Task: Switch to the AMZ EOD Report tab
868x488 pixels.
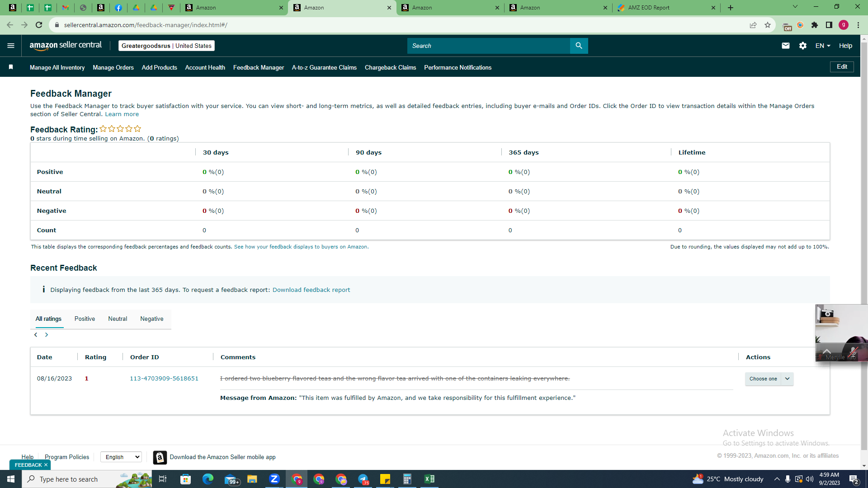Action: (666, 8)
